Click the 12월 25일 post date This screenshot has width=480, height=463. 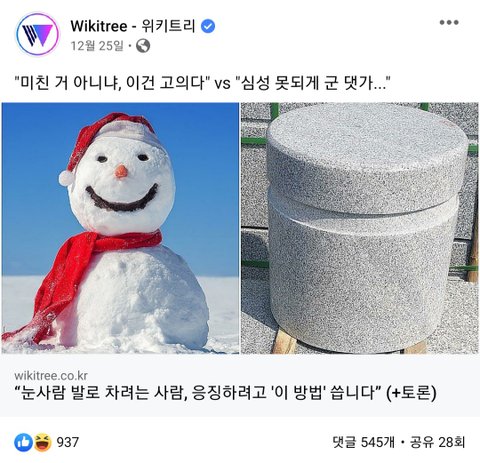click(x=97, y=46)
